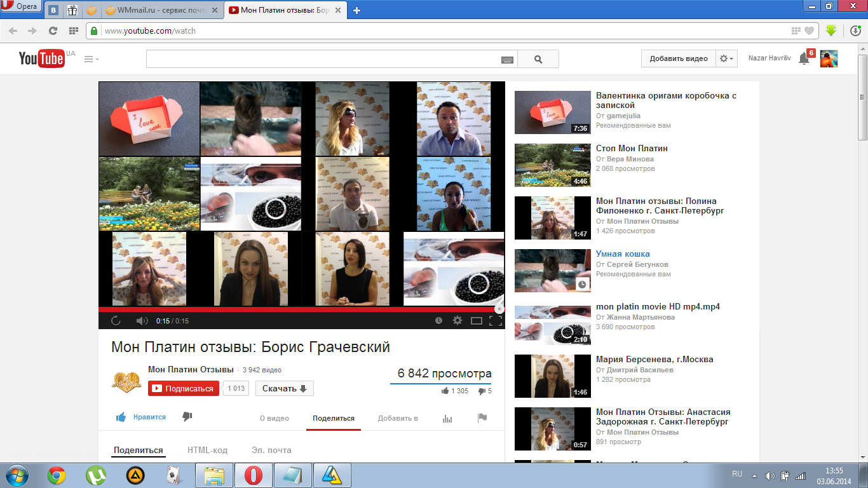Click the RU language indicator

[737, 474]
